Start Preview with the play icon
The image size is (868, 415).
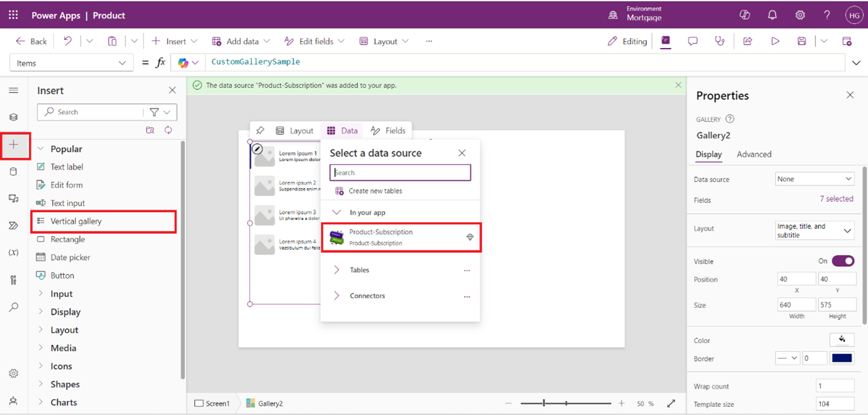(775, 41)
